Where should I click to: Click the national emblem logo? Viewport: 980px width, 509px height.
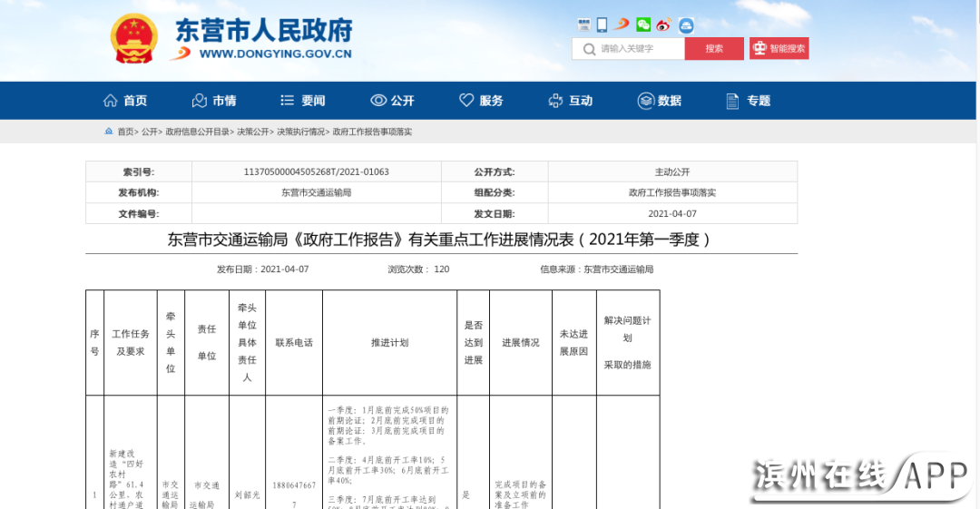133,38
